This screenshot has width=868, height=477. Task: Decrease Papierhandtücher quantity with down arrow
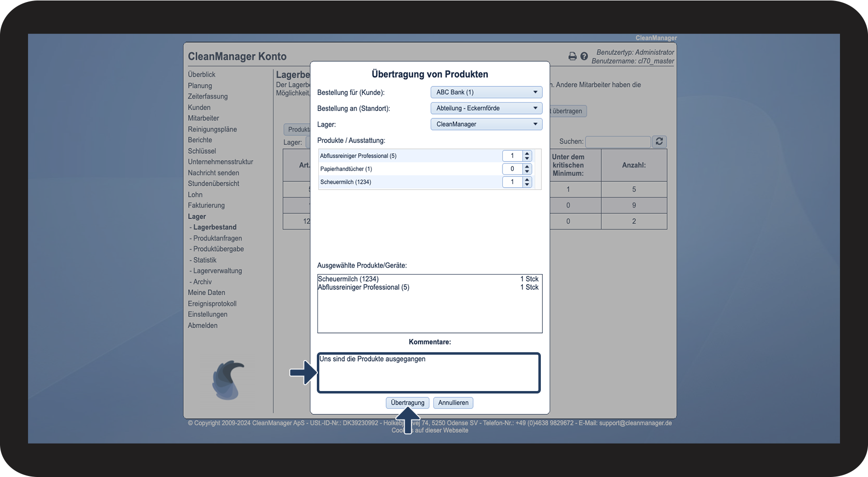click(527, 171)
